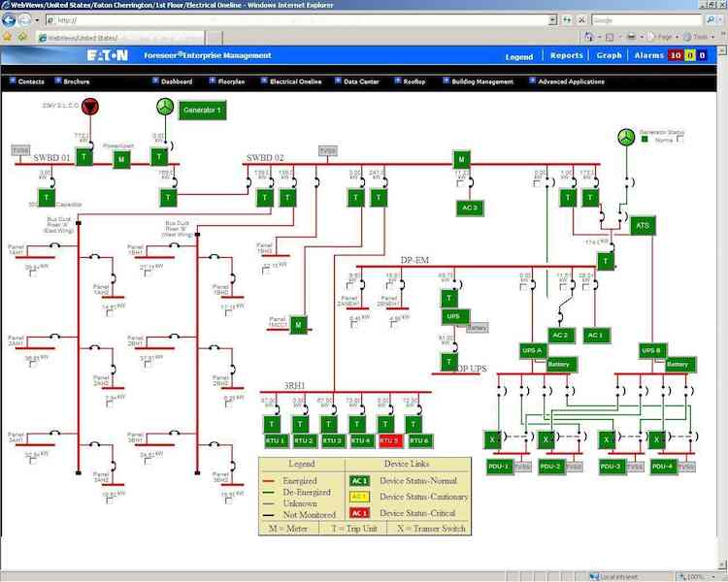Screen dimensions: 728x582
Task: Click the TVSS box beside PDU-1
Action: [522, 467]
